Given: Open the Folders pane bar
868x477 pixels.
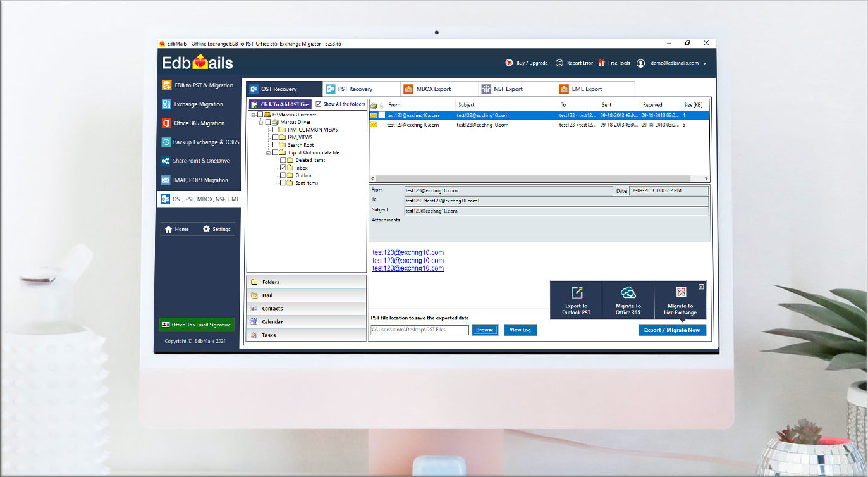Looking at the screenshot, I should coord(306,282).
